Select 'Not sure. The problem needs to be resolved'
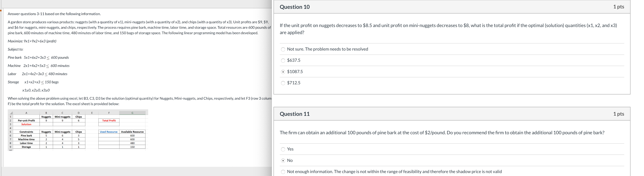The height and width of the screenshot is (176, 644). point(283,49)
